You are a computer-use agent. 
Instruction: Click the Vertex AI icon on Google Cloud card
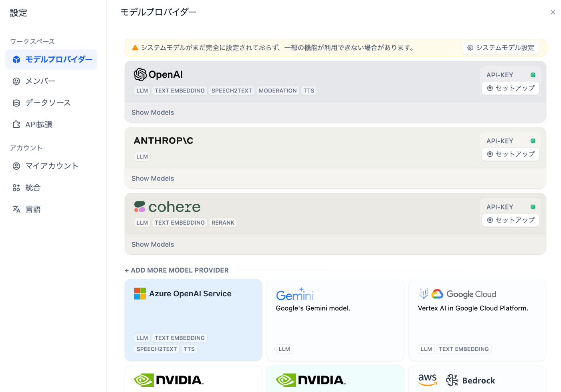click(424, 293)
